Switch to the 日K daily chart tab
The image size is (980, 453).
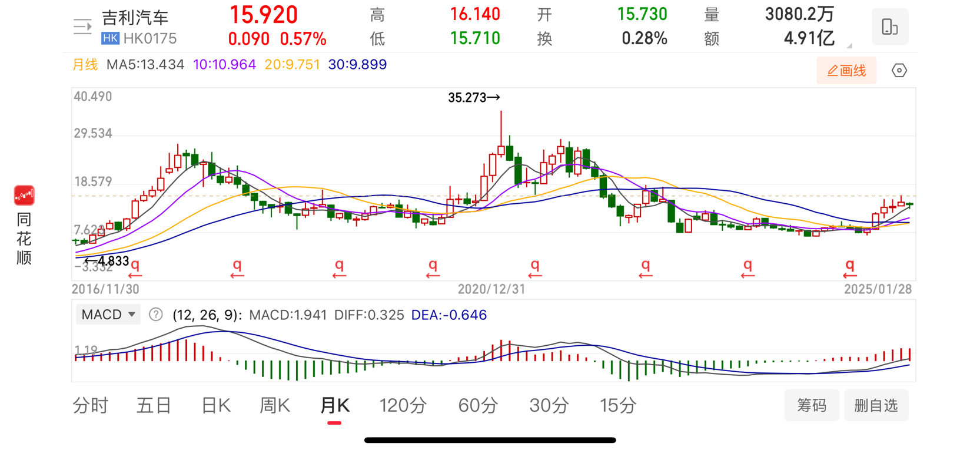tap(215, 405)
